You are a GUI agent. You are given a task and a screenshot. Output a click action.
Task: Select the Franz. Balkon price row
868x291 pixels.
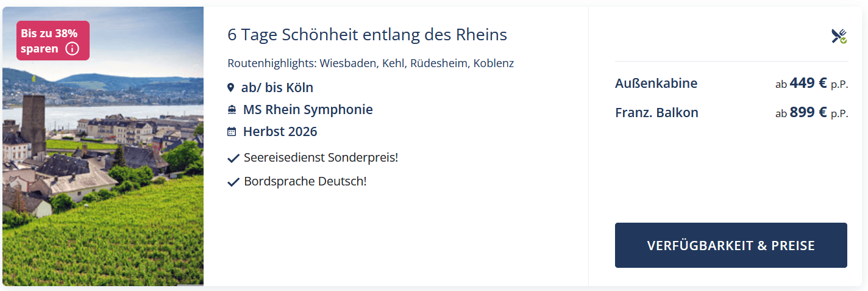pyautogui.click(x=731, y=112)
